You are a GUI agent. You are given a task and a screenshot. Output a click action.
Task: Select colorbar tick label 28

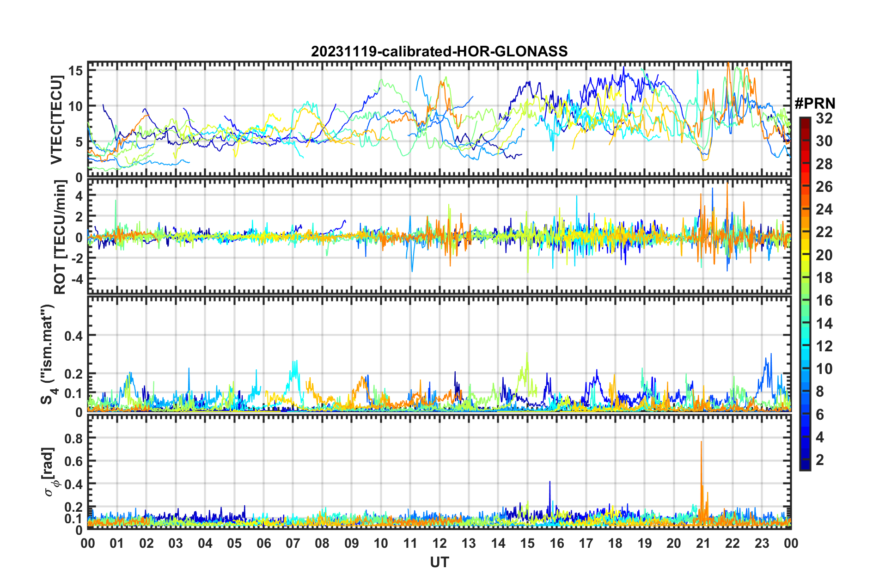tap(824, 164)
